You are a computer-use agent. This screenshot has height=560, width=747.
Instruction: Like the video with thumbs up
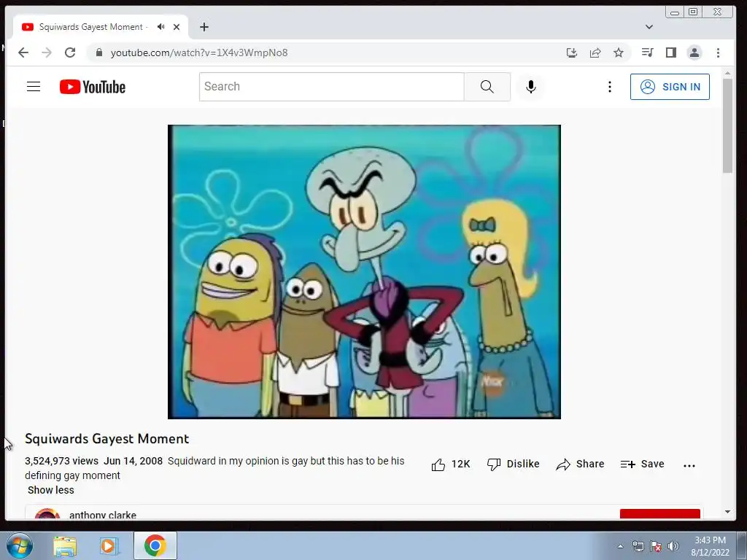pos(451,464)
